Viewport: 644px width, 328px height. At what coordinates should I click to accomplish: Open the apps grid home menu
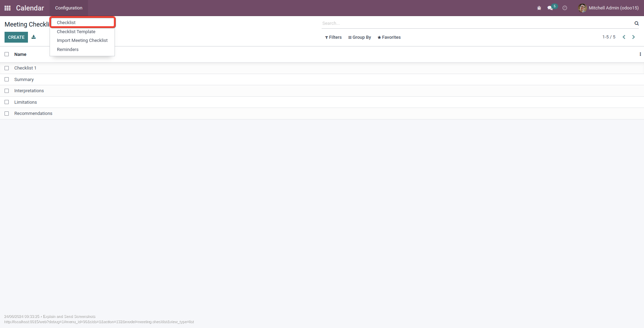(x=7, y=8)
